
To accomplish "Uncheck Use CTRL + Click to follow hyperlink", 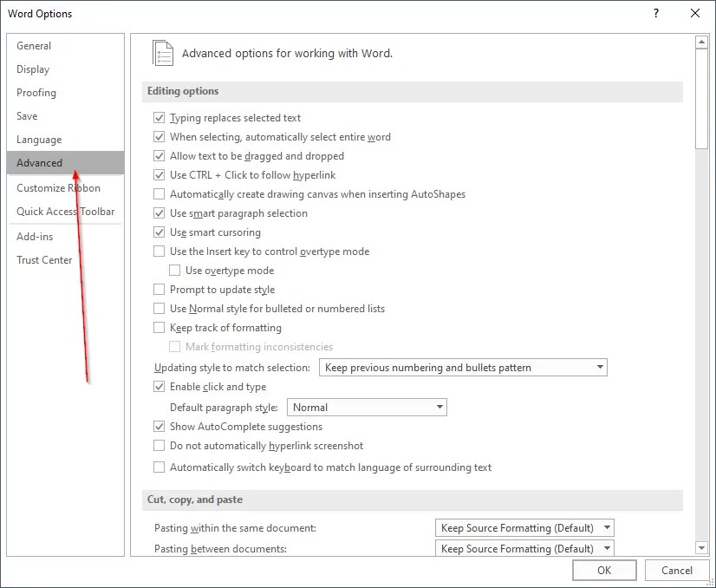I will point(159,174).
